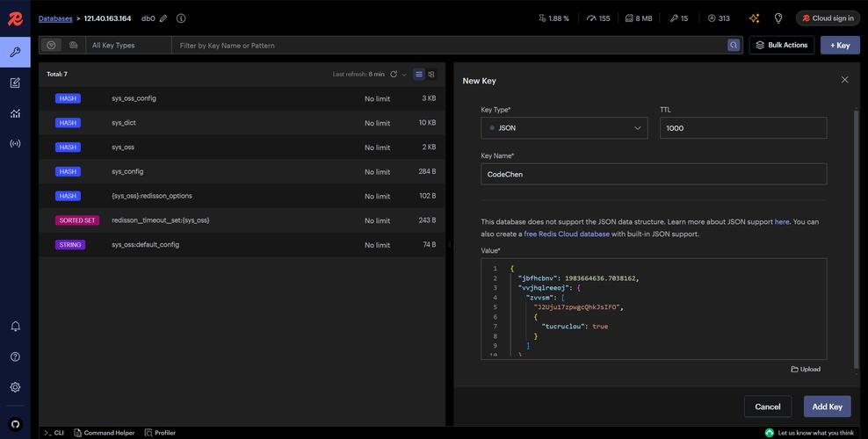Screen dimensions: 868x439
Task: Click the TTL input field
Action: (x=742, y=128)
